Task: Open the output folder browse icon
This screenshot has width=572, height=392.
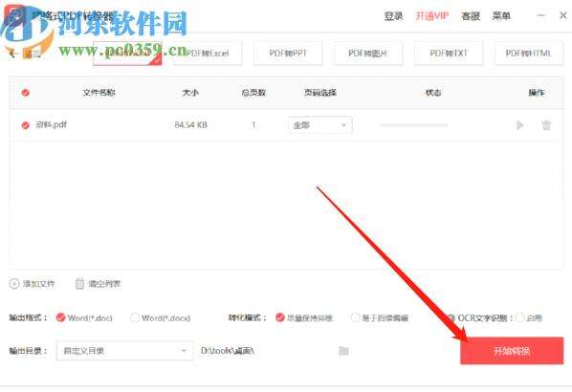Action: coord(343,351)
